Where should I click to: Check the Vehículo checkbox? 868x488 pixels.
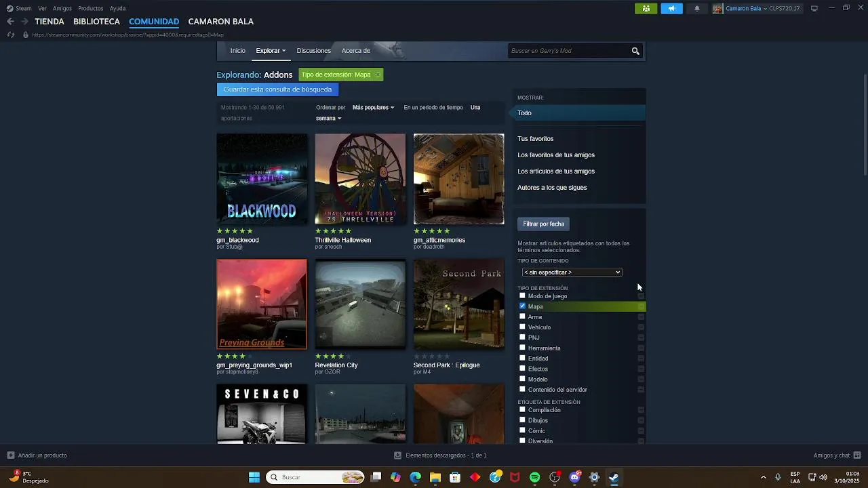[522, 327]
